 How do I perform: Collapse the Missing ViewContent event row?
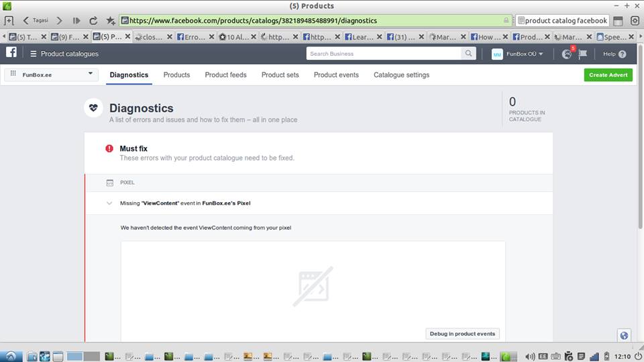[109, 203]
